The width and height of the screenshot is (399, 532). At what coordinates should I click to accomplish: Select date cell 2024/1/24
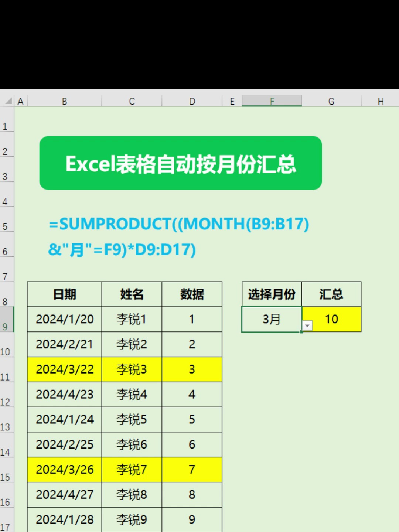(x=65, y=420)
